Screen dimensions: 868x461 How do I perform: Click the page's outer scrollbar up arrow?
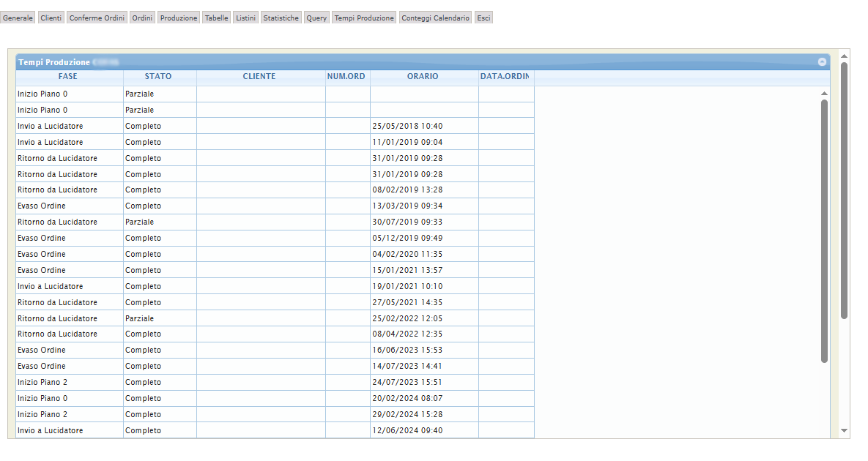(845, 56)
